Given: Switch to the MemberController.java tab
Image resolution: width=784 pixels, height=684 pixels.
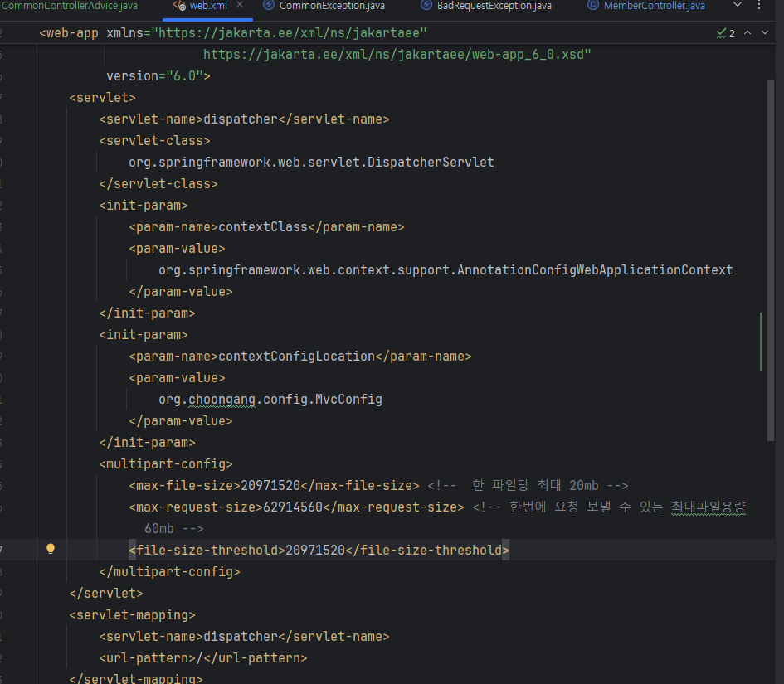Looking at the screenshot, I should click(x=654, y=6).
